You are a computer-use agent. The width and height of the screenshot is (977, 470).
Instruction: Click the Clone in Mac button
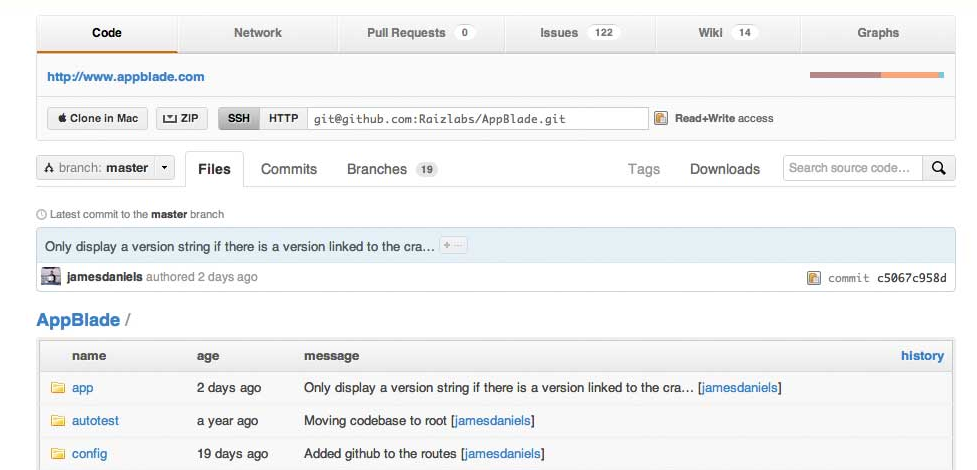click(x=98, y=118)
